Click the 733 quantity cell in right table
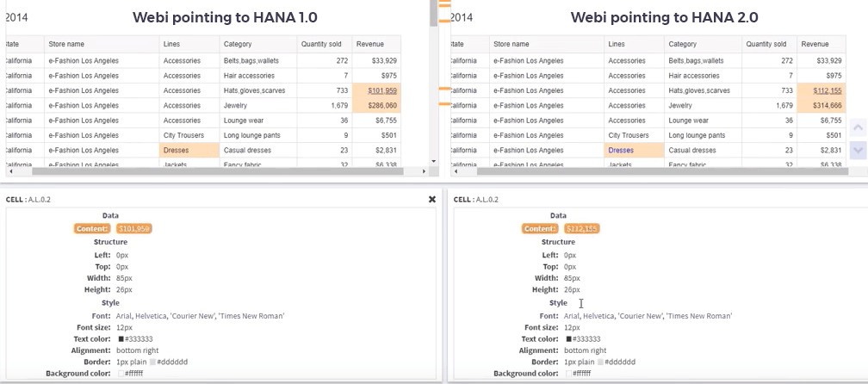The width and height of the screenshot is (868, 384). coord(770,90)
